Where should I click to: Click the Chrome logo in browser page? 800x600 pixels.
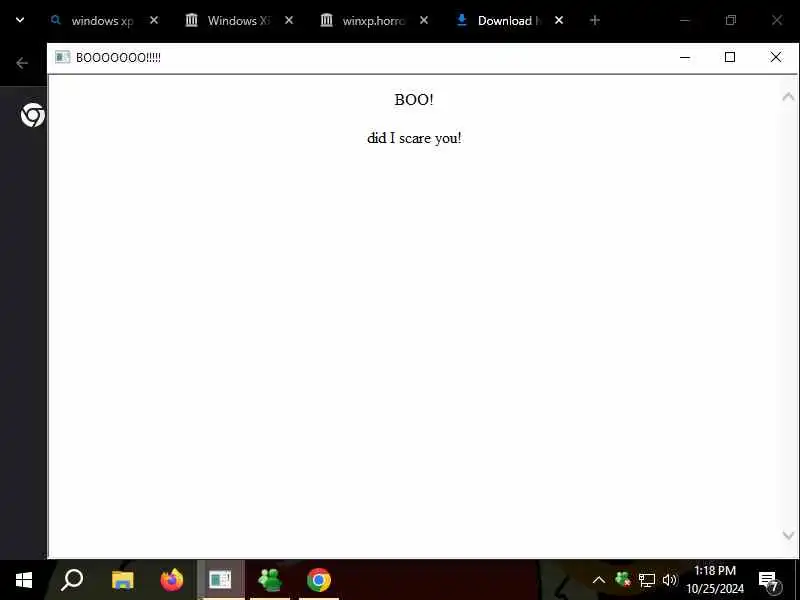click(x=33, y=115)
